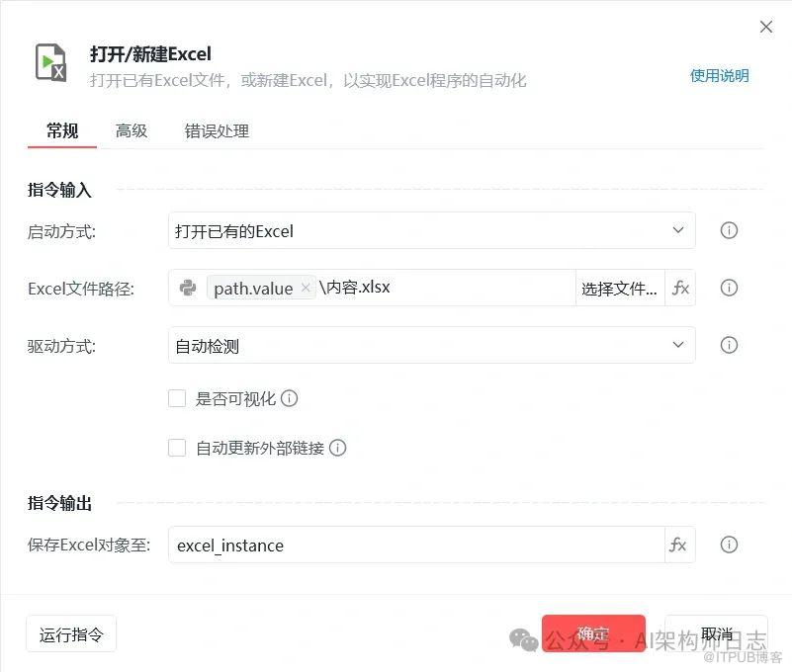
Task: Show info for 保存Excel对象至
Action: [x=729, y=545]
